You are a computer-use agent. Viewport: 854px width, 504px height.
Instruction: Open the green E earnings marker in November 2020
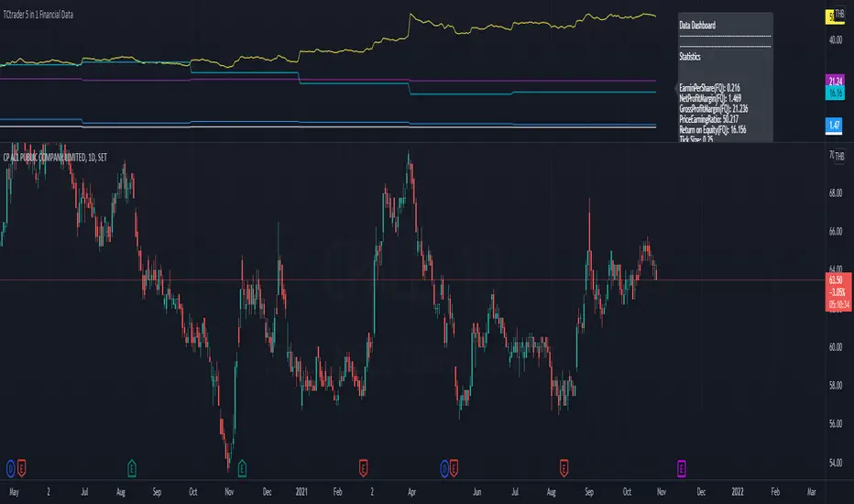point(243,468)
